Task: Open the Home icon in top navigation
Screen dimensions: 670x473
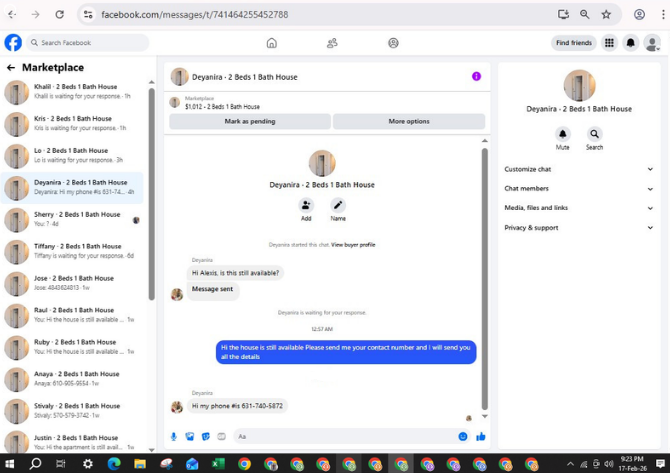Action: click(x=272, y=43)
